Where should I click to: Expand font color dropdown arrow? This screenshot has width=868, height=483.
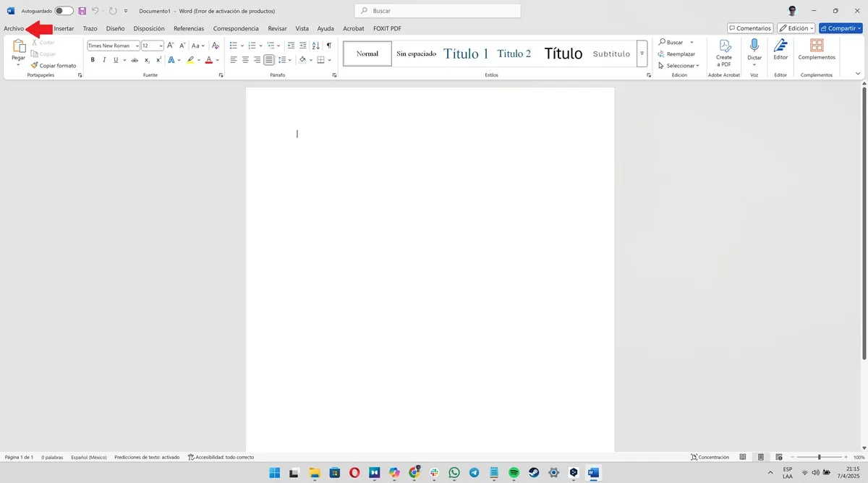217,60
